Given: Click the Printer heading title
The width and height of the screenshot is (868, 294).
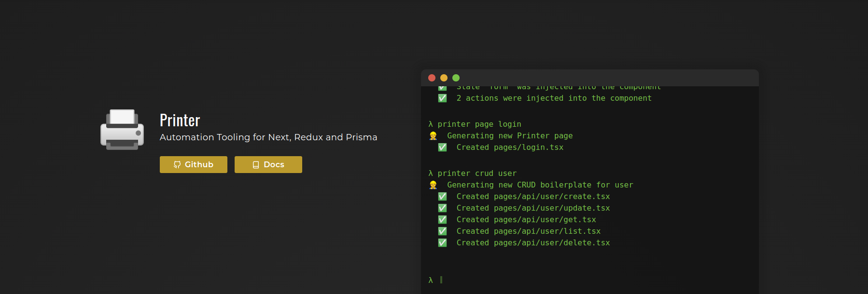Looking at the screenshot, I should pyautogui.click(x=180, y=120).
